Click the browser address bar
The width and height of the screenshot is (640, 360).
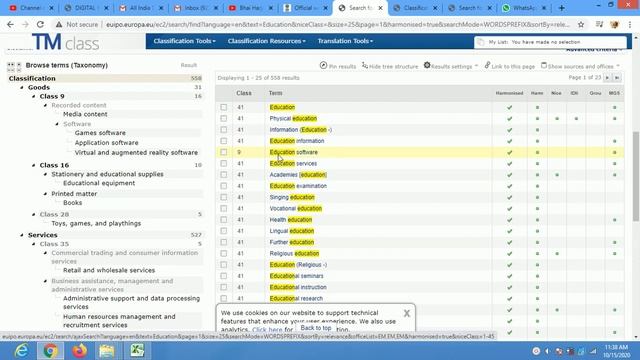point(337,24)
